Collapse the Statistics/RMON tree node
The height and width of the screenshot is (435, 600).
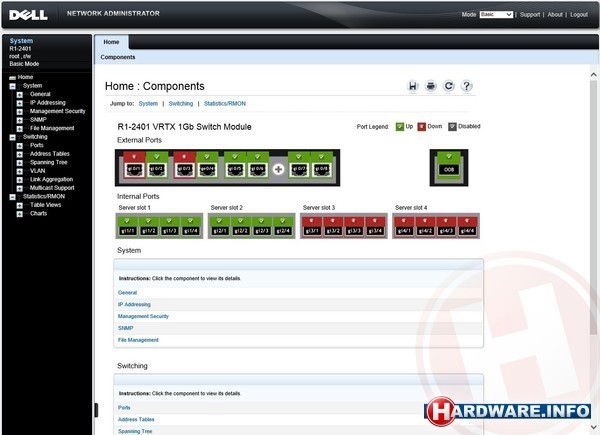pyautogui.click(x=12, y=197)
